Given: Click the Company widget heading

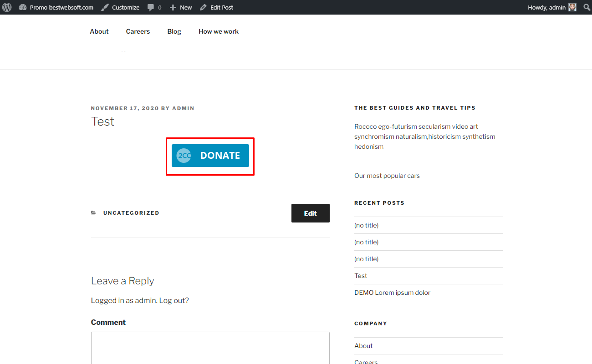Looking at the screenshot, I should (x=371, y=324).
